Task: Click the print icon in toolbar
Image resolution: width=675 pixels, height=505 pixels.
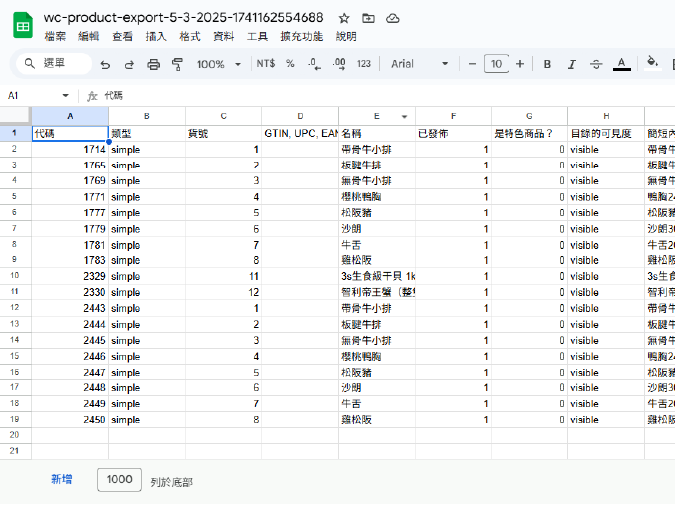Action: (153, 64)
